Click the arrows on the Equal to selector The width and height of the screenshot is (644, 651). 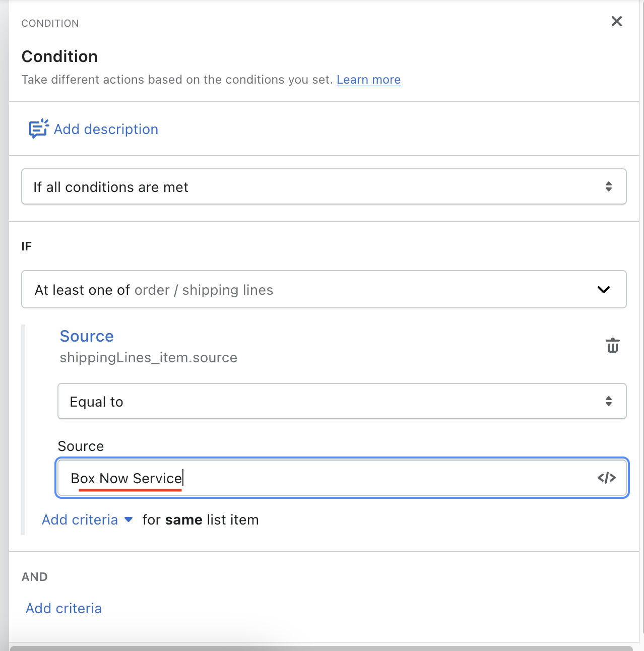(608, 402)
